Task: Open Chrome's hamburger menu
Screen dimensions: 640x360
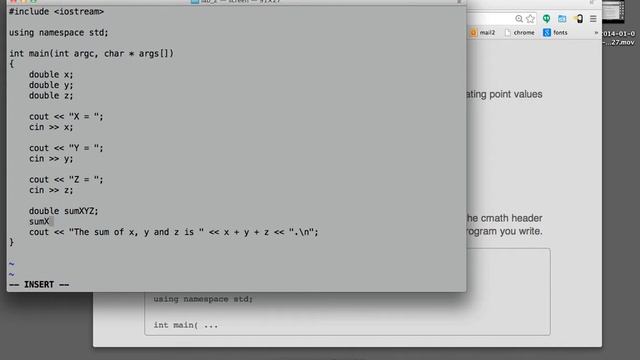Action: point(593,19)
